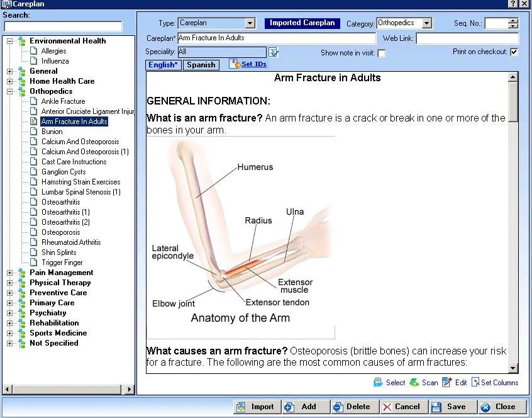Switch to the Spanish tab
This screenshot has height=418, width=532.
(x=201, y=64)
